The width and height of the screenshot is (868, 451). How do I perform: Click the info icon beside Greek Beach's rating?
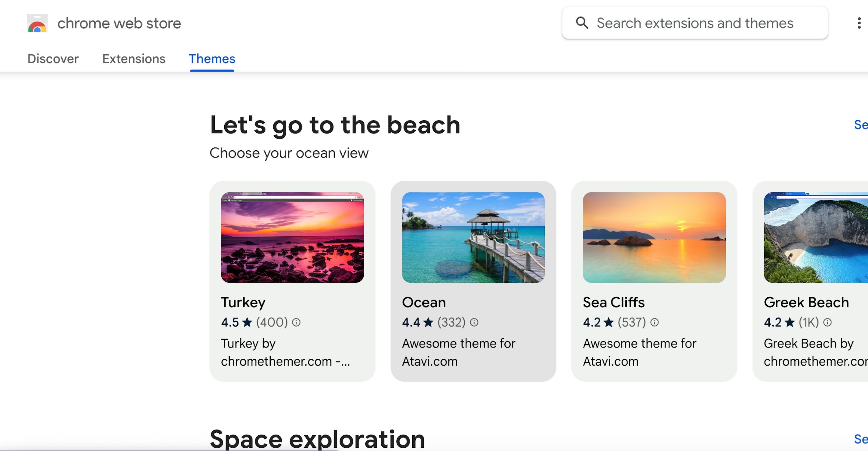pos(827,322)
